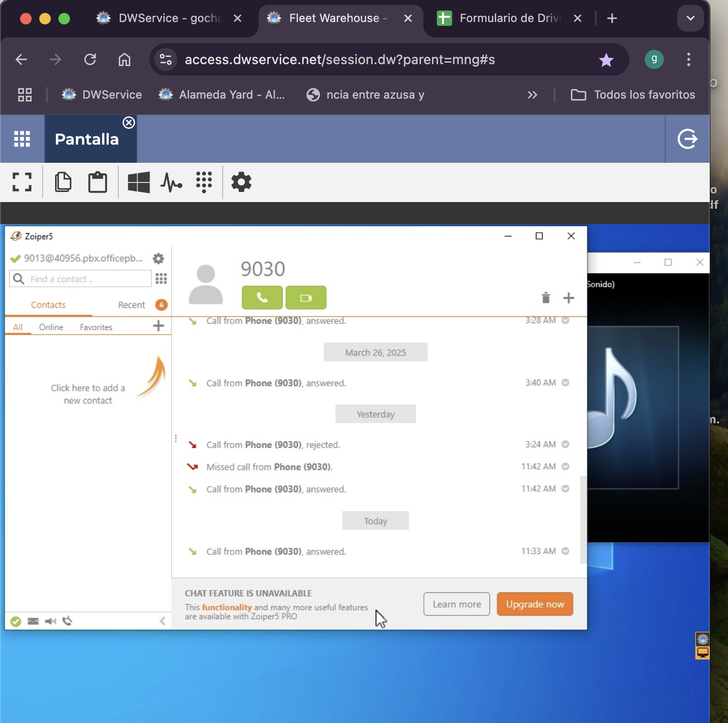
Task: Open the Zoiper dialpad grid icon
Action: 161,279
